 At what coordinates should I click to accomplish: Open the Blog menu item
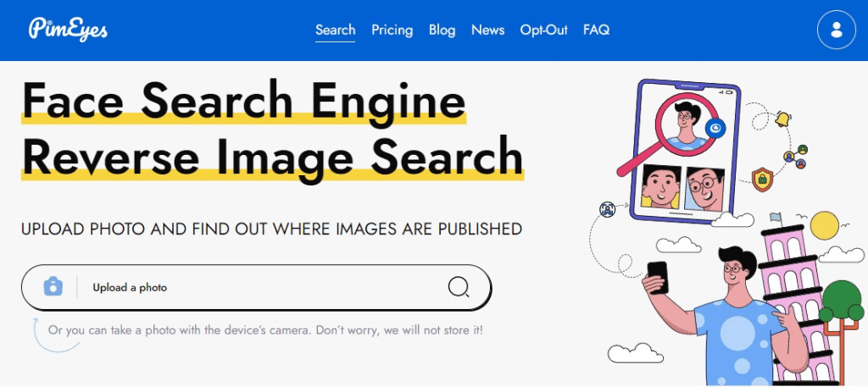442,30
